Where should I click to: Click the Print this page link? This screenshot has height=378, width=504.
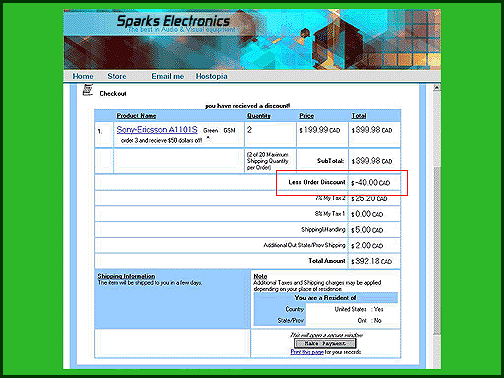click(x=307, y=352)
